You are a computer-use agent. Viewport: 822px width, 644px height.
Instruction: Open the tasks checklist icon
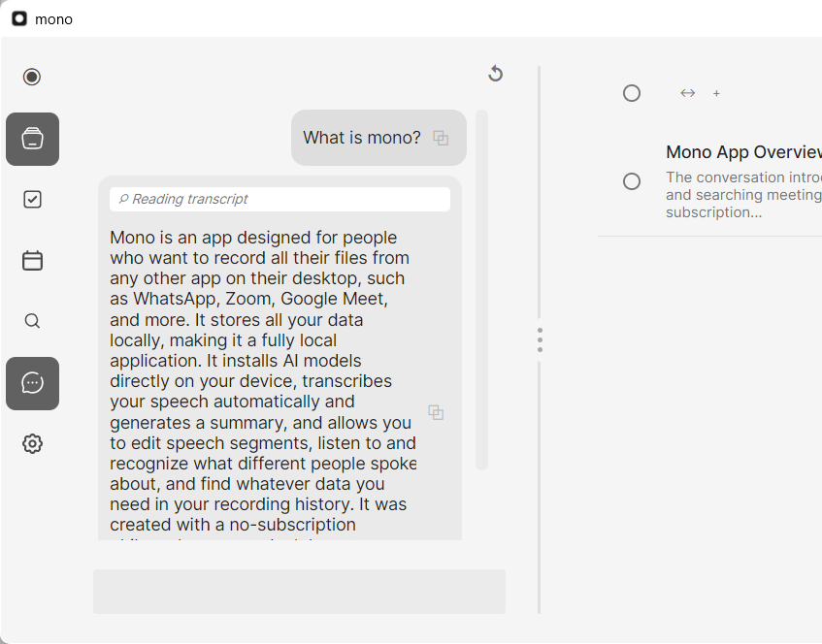(32, 199)
